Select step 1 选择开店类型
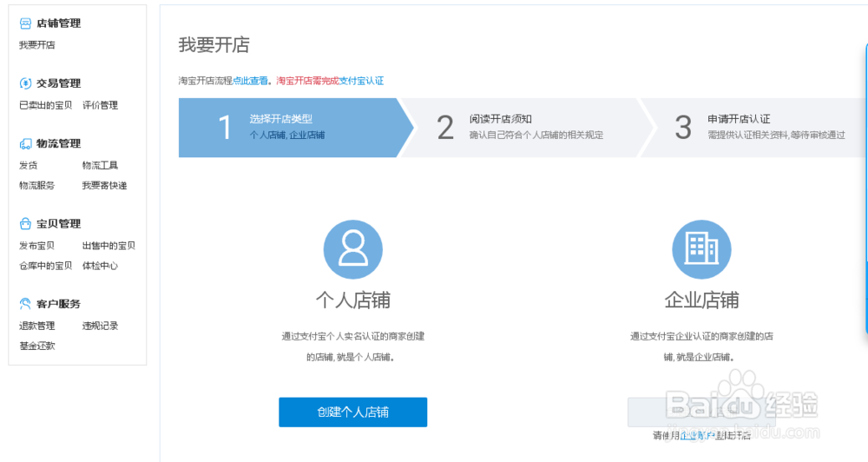 click(296, 128)
